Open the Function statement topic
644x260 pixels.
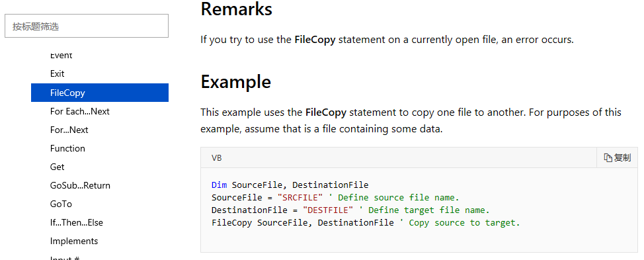point(67,148)
